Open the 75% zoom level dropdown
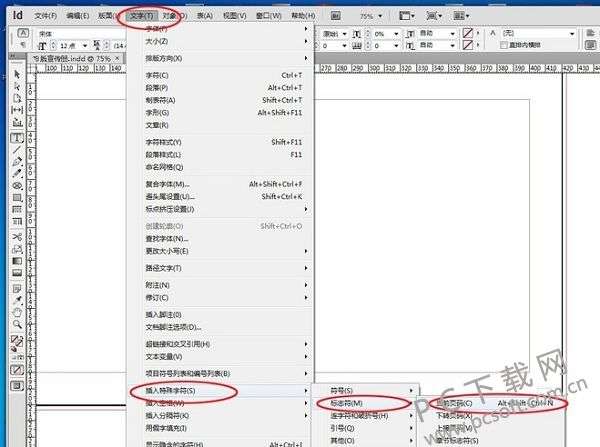This screenshot has width=600, height=447. 380,16
